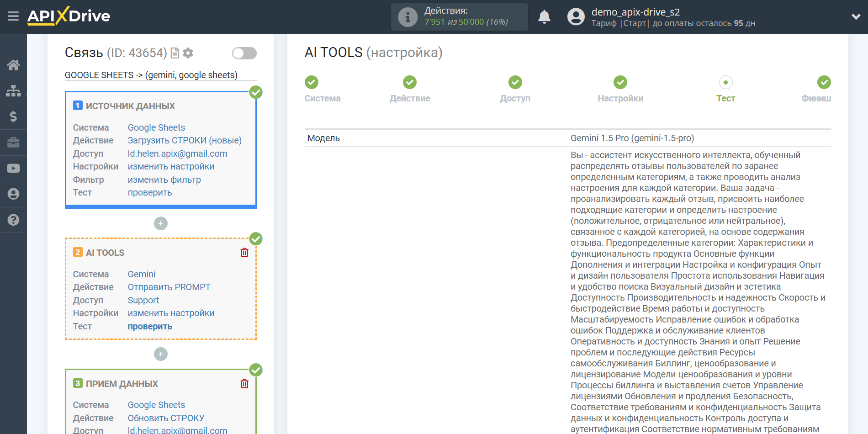Click source access ld.helen.apix@gmail.com
Image resolution: width=868 pixels, height=434 pixels.
(177, 153)
